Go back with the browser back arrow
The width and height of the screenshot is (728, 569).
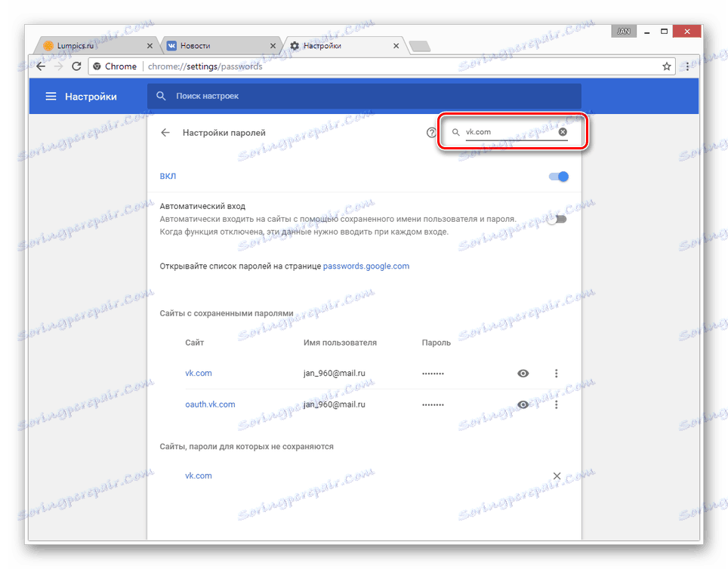tap(41, 66)
